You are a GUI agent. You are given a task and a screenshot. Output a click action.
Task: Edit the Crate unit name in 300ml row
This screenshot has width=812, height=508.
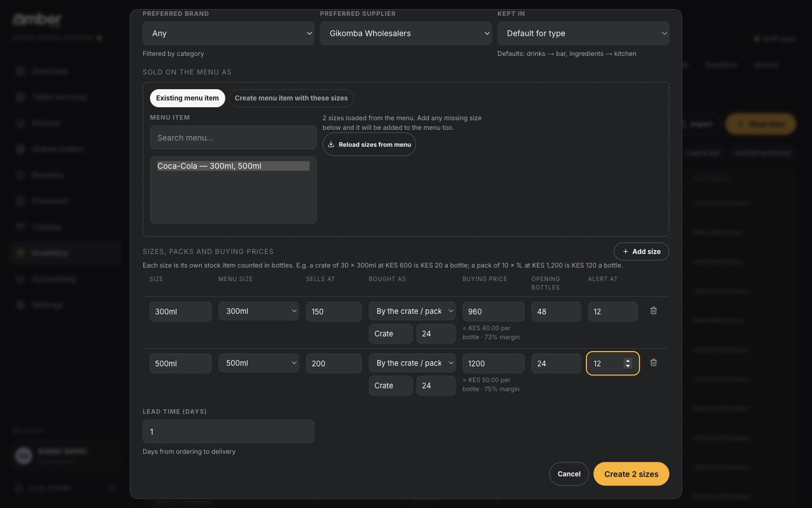391,334
